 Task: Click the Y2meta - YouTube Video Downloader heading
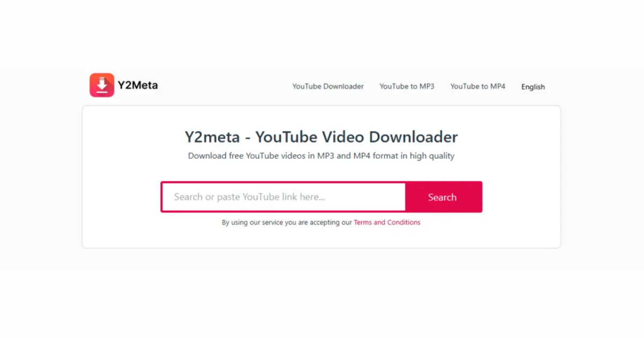click(321, 137)
